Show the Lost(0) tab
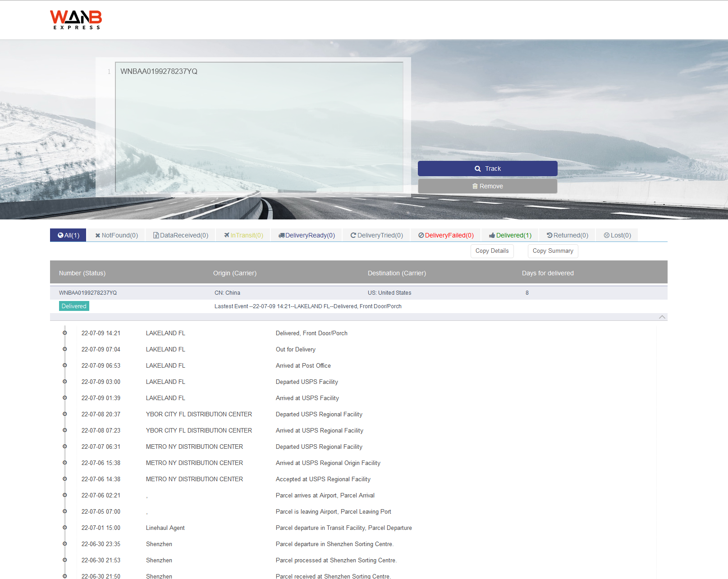The image size is (728, 579). point(617,235)
